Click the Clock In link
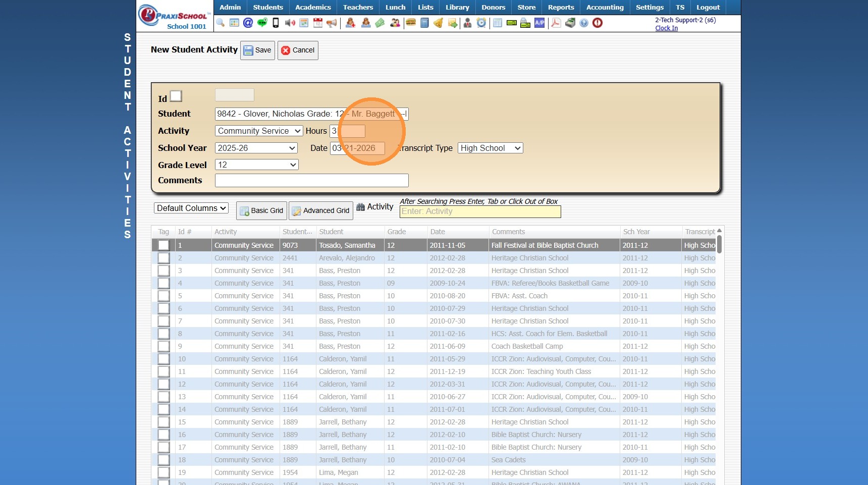868x485 pixels. (x=666, y=28)
